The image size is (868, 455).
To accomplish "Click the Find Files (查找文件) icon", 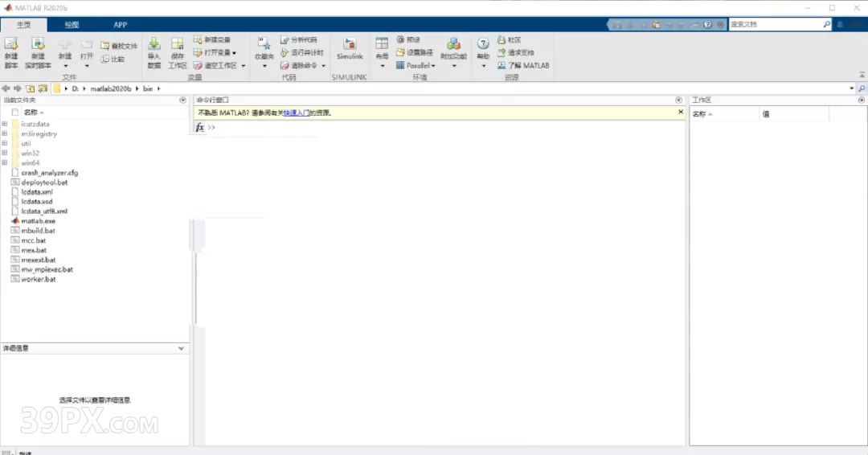I will pyautogui.click(x=104, y=46).
